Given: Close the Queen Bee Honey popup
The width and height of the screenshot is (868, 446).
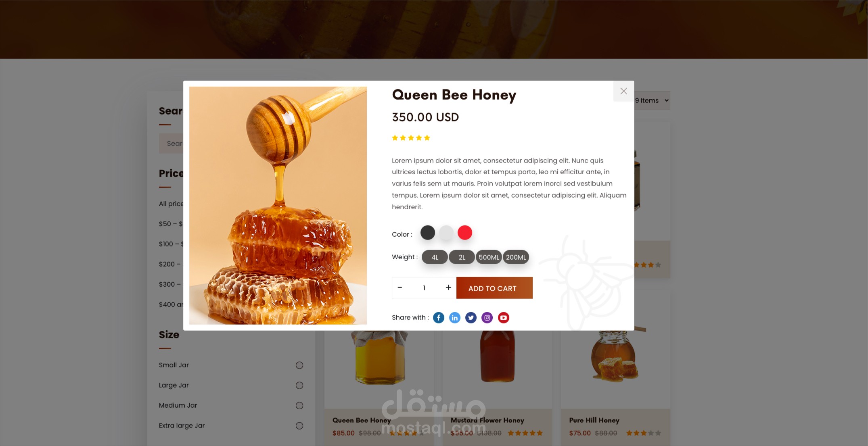Looking at the screenshot, I should [623, 91].
